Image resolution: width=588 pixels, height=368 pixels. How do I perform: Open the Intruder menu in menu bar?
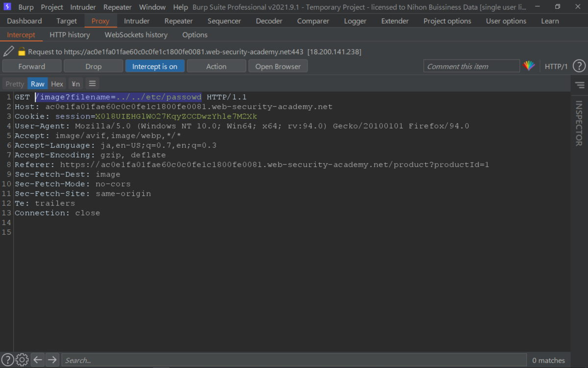(83, 7)
